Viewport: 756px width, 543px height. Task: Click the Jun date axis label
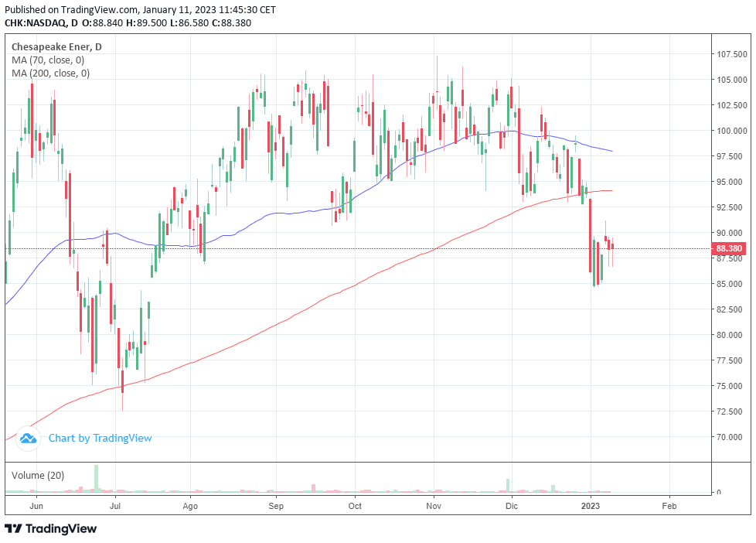pyautogui.click(x=36, y=506)
